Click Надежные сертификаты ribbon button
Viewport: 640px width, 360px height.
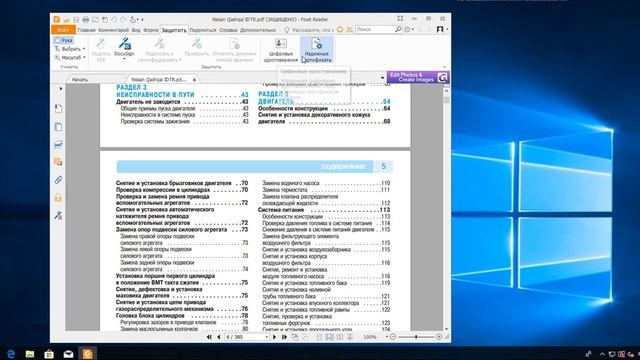tap(317, 50)
